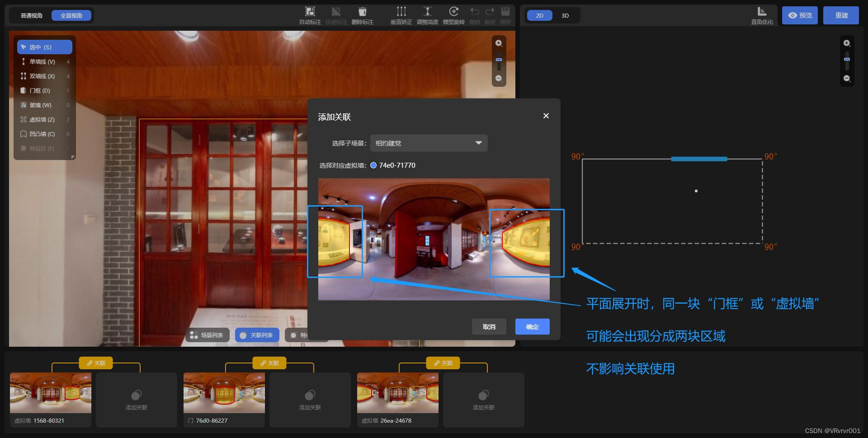Click the 调整高度 adjust height icon

coord(427,12)
